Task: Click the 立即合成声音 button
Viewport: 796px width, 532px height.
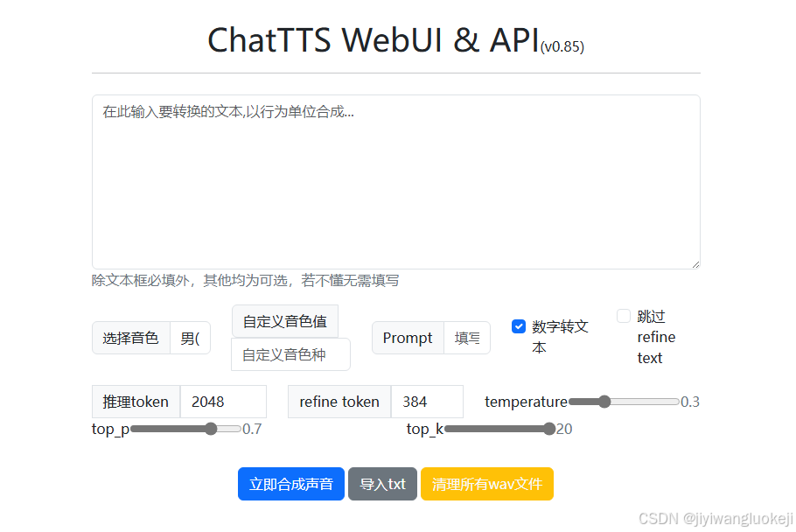Action: point(291,484)
